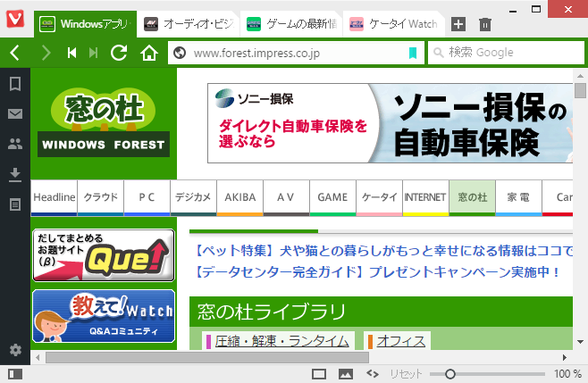Click the address bar URL field
Screen dimensions: 588x383
296,53
